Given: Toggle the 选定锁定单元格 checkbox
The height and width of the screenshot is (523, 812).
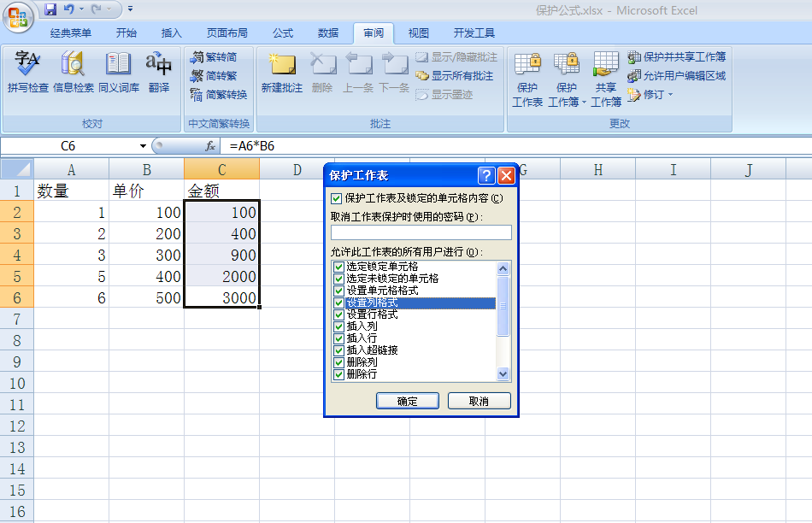Looking at the screenshot, I should coord(339,267).
